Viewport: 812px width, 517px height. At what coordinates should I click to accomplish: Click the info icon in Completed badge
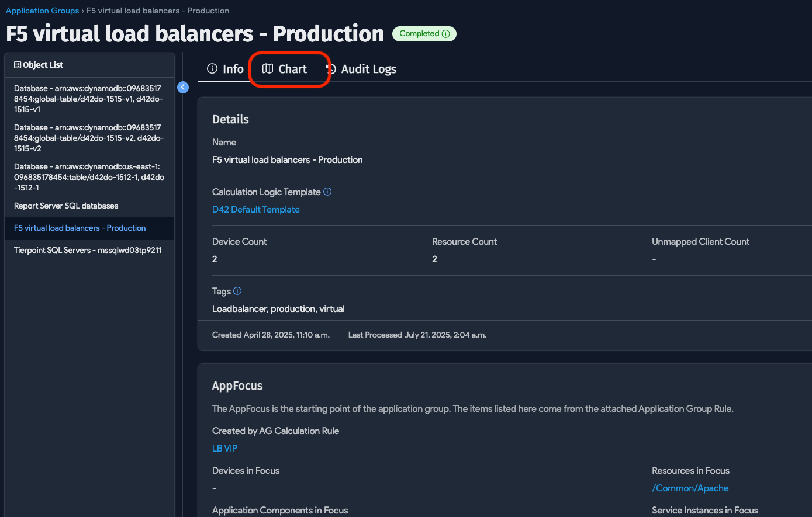446,34
